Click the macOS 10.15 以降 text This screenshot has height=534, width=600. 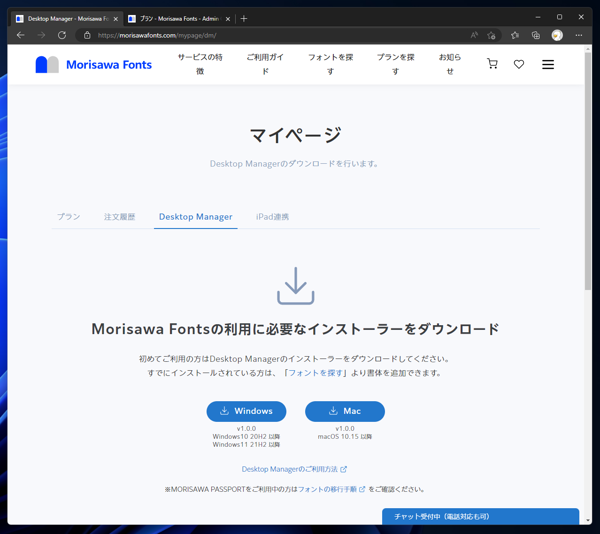tap(344, 436)
